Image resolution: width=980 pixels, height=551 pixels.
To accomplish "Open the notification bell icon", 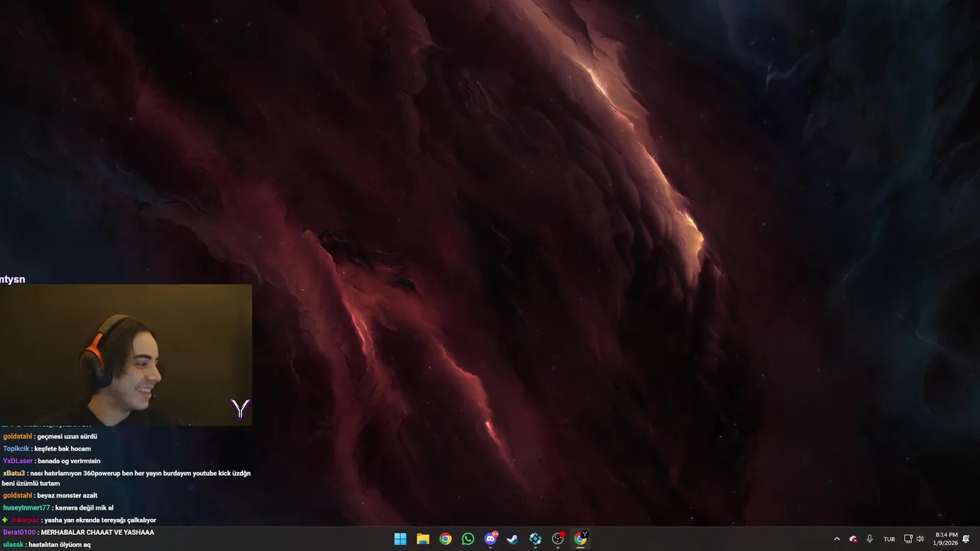I will coord(966,539).
